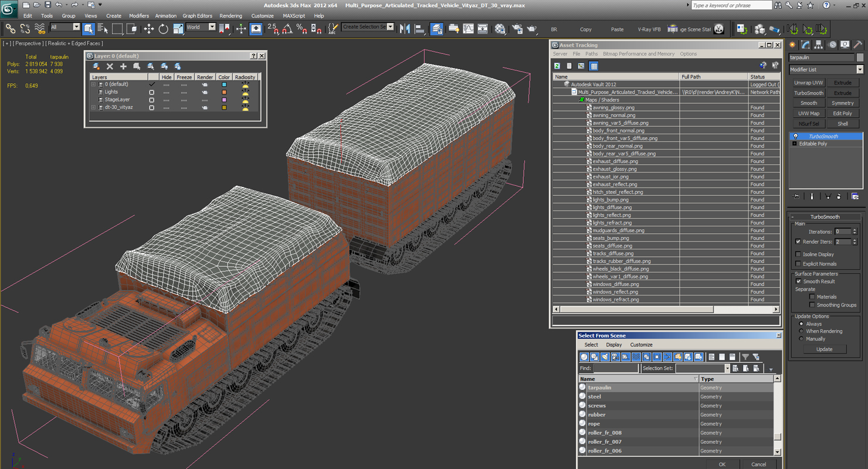Select the Move tool in main toolbar
Screen dimensions: 868x469
(x=148, y=29)
